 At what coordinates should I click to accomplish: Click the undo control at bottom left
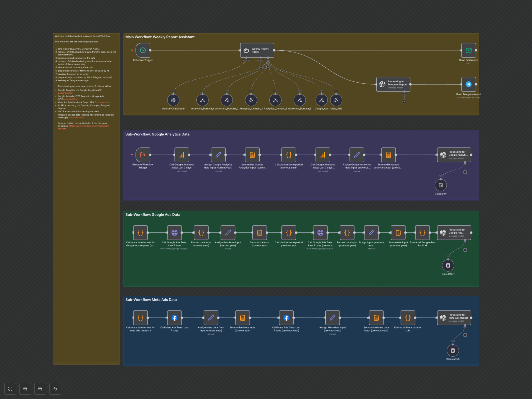click(55, 389)
